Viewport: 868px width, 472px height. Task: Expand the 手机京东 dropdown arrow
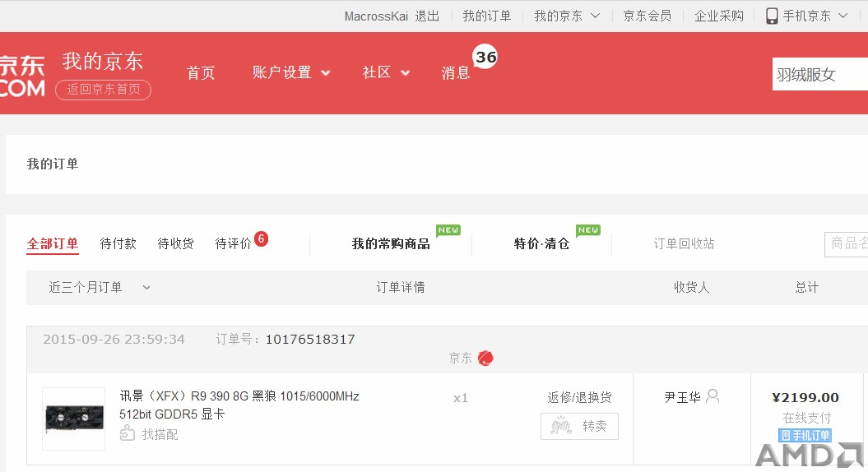pos(842,16)
